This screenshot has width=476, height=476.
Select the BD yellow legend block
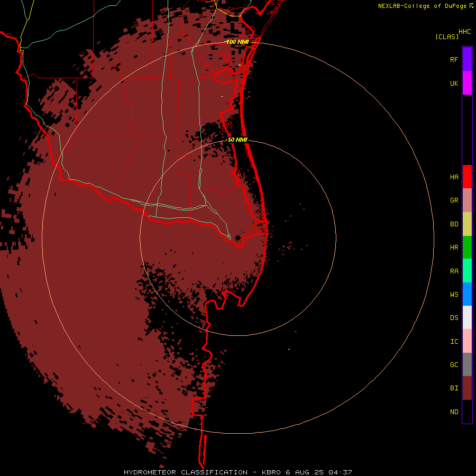(x=467, y=224)
